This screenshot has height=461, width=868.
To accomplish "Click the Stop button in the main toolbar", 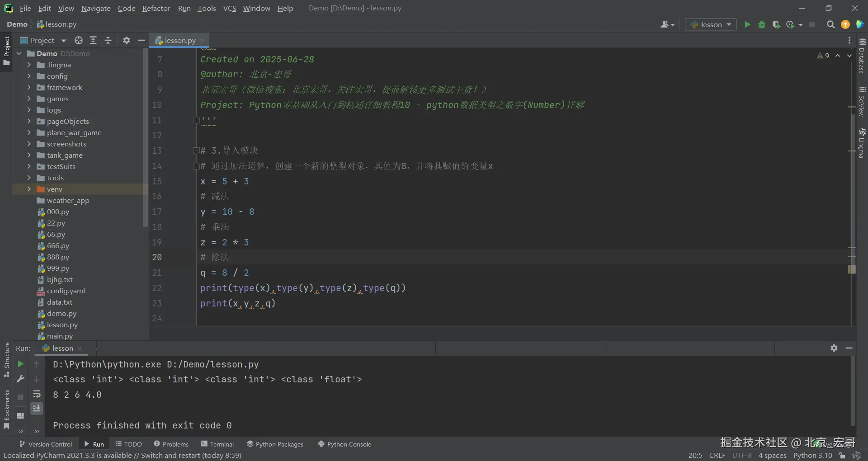I will click(x=812, y=24).
